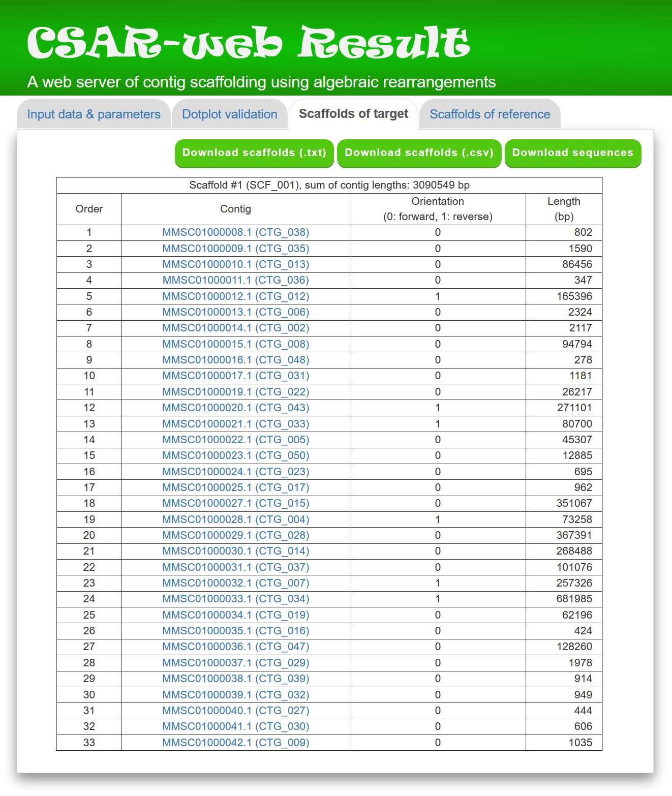Switch to the Dotplot validation tab
The image size is (672, 796).
[x=229, y=114]
